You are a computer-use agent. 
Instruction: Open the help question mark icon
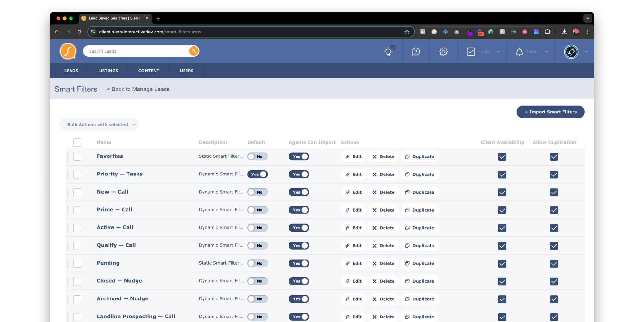click(x=416, y=52)
